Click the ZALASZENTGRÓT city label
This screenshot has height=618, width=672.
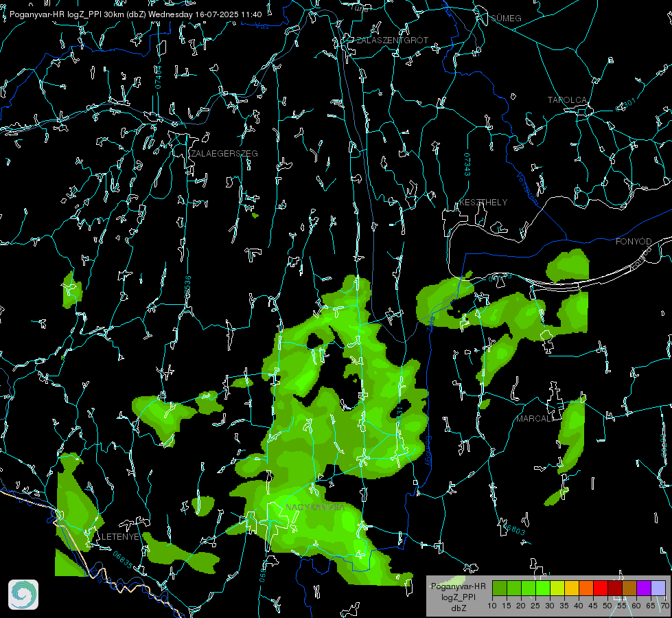pyautogui.click(x=392, y=41)
